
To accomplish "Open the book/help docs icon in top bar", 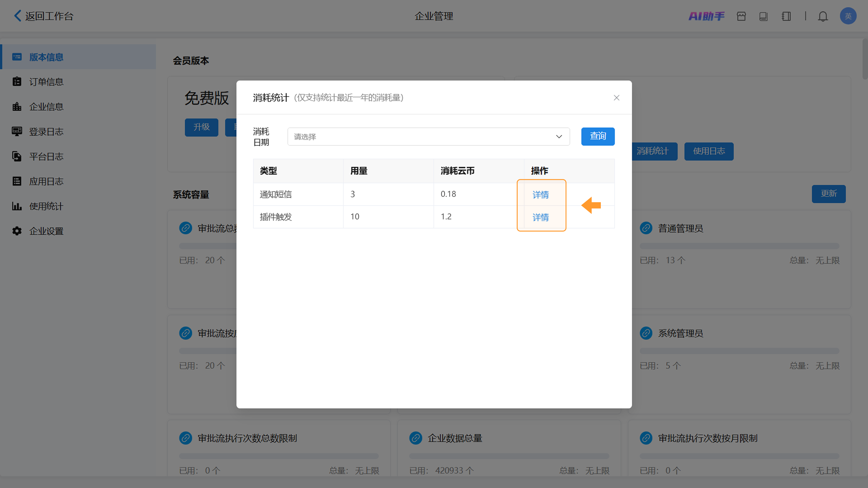I will click(x=764, y=16).
